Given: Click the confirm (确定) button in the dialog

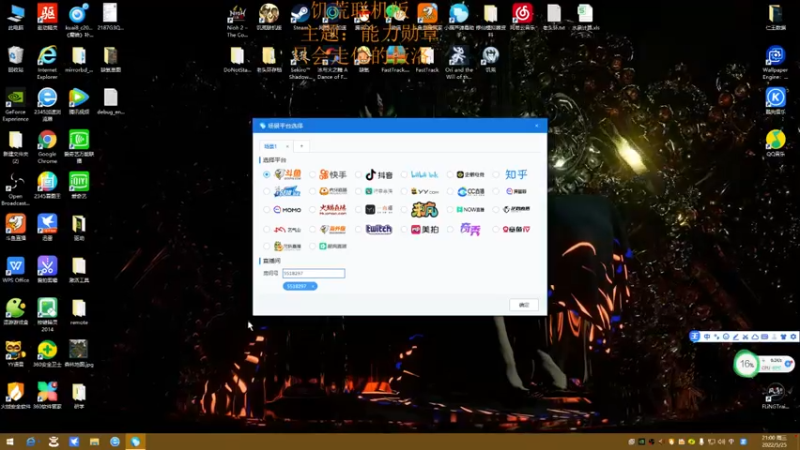Looking at the screenshot, I should 524,305.
